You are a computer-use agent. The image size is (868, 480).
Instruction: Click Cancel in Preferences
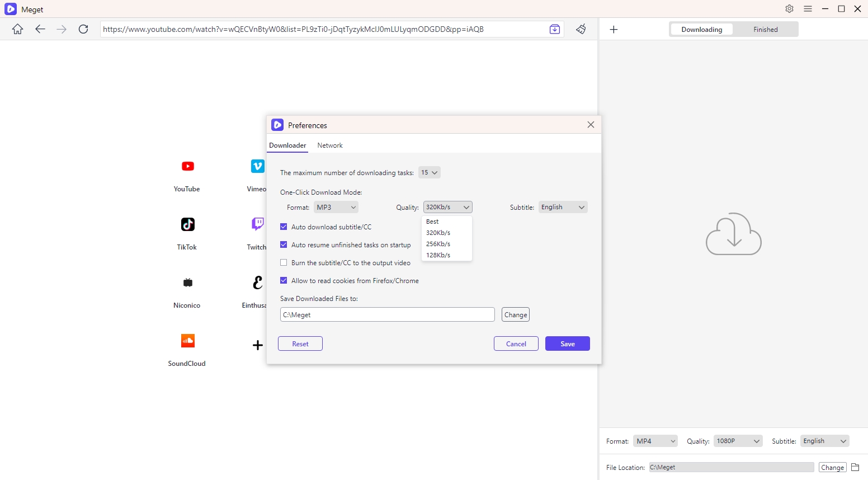click(x=516, y=343)
